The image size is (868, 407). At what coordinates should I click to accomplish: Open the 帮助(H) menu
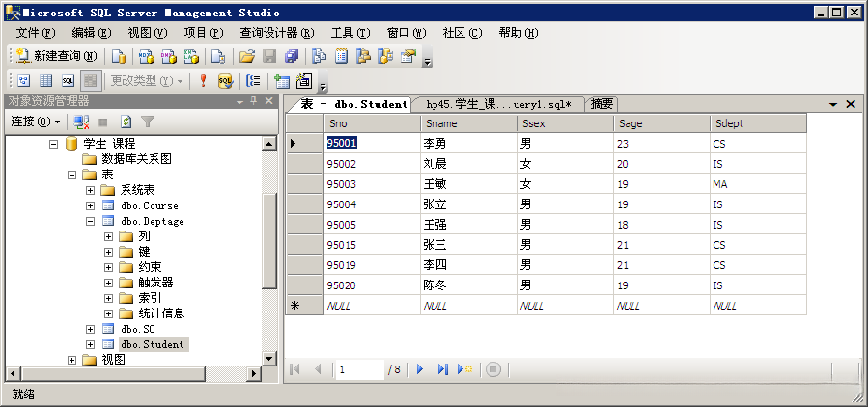(518, 33)
